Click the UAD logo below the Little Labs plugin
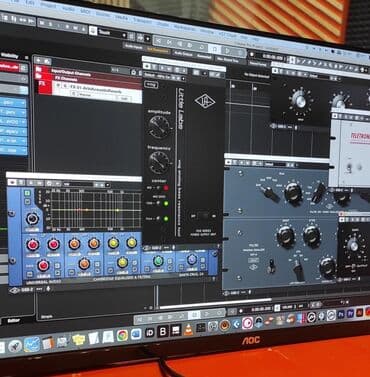 pos(147,248)
